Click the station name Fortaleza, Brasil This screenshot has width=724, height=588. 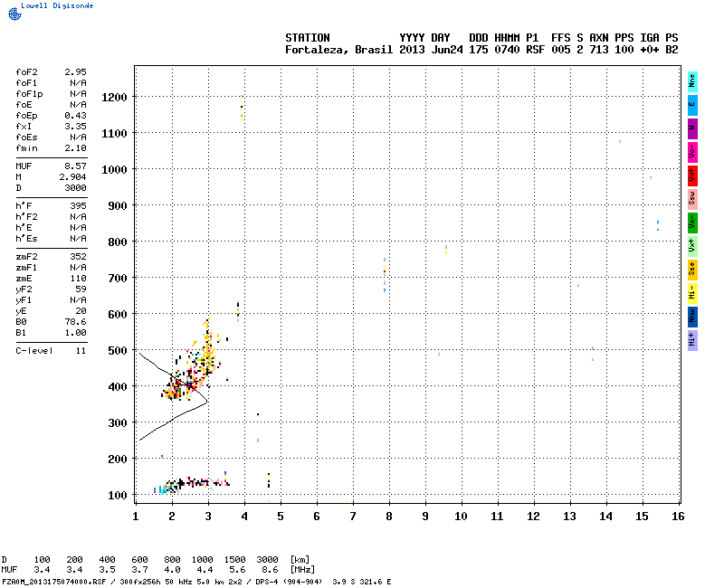coord(338,50)
